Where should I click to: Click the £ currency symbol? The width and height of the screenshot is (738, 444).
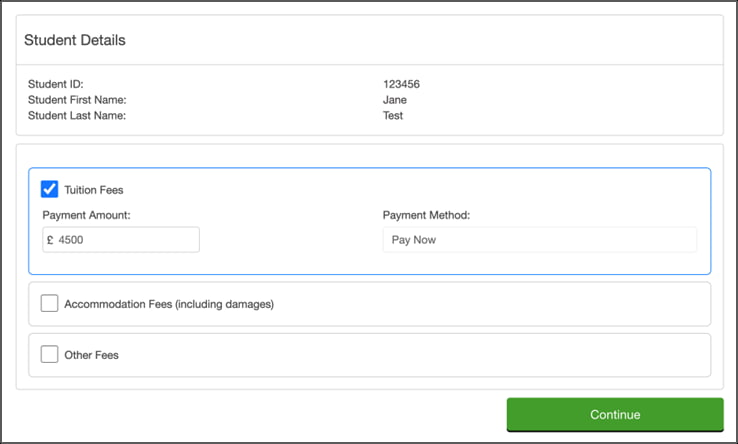50,240
